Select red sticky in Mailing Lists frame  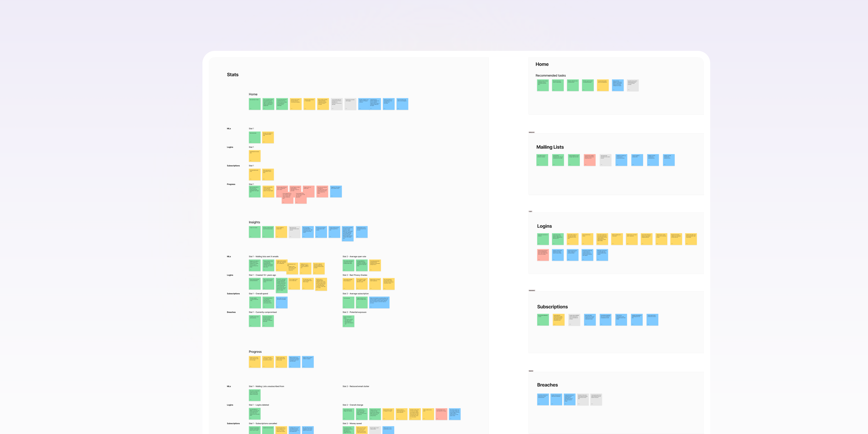[x=590, y=160]
